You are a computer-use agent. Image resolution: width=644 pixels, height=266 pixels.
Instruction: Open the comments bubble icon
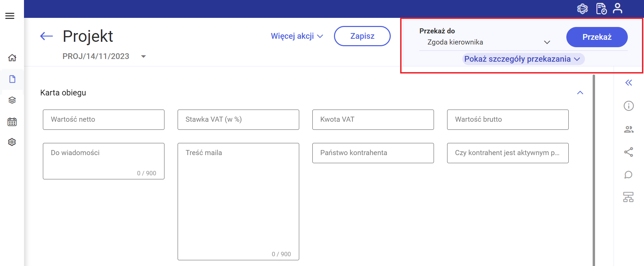point(628,175)
